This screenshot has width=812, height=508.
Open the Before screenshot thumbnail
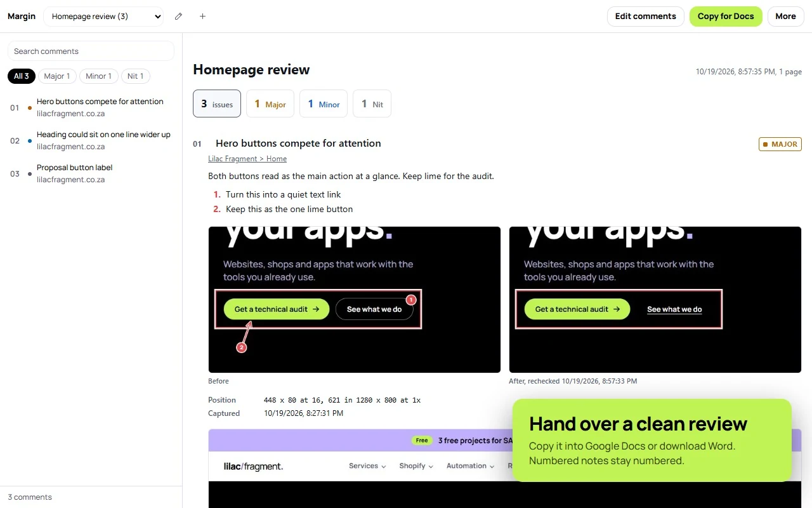click(x=355, y=300)
